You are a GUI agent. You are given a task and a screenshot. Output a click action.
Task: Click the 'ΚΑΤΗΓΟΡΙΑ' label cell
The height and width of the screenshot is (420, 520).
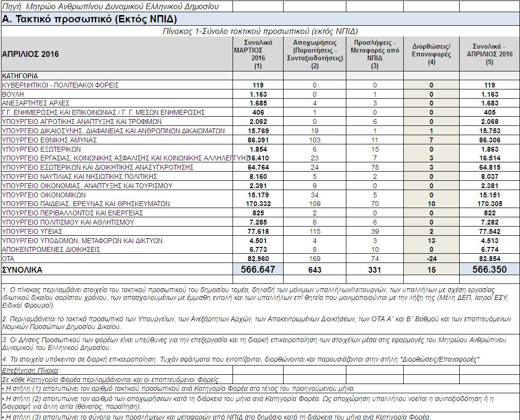click(x=20, y=76)
